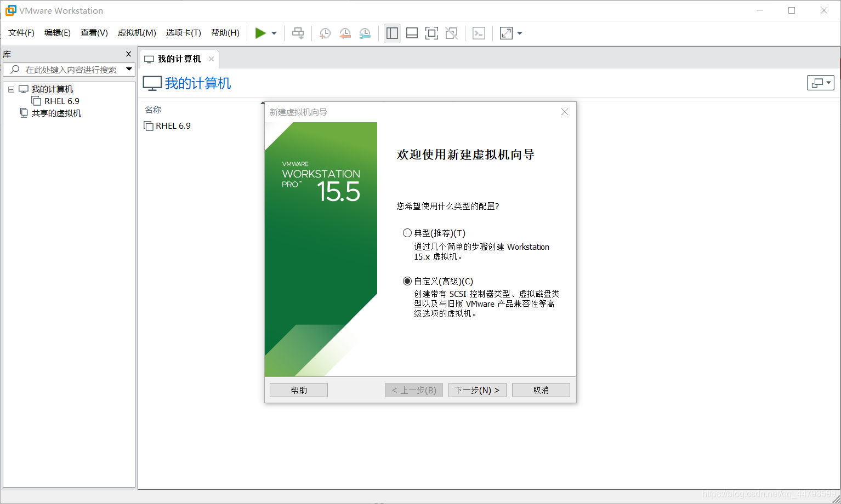Revert to the previous snapshot
The image size is (841, 504).
point(345,33)
